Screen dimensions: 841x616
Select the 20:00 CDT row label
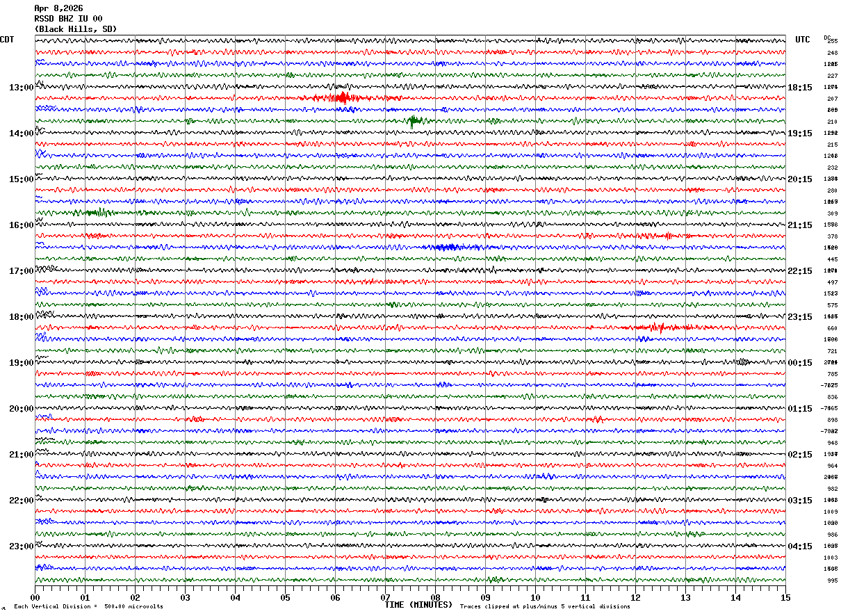click(x=22, y=409)
